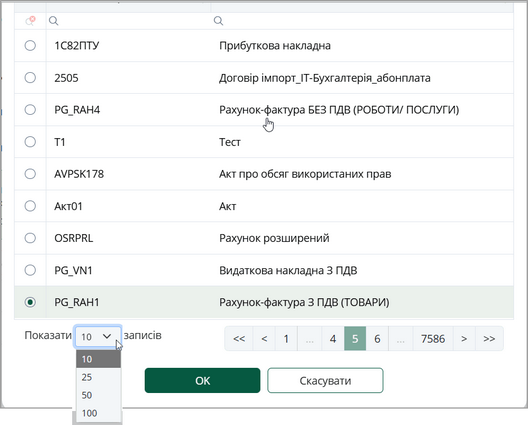
Task: Click the code cell PG_VN1
Action: 128,270
